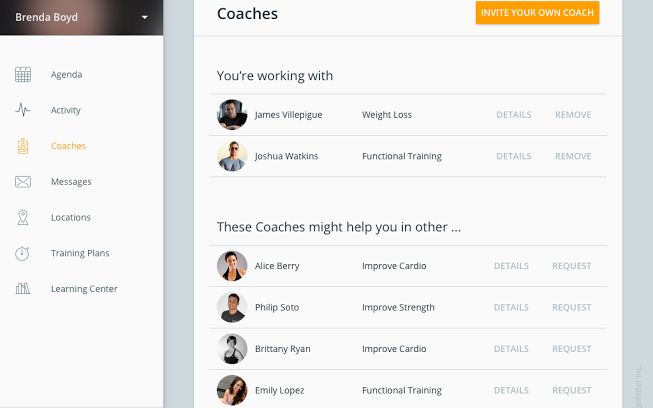Click the Coaches clipboard icon
Image resolution: width=653 pixels, height=408 pixels.
click(x=22, y=146)
